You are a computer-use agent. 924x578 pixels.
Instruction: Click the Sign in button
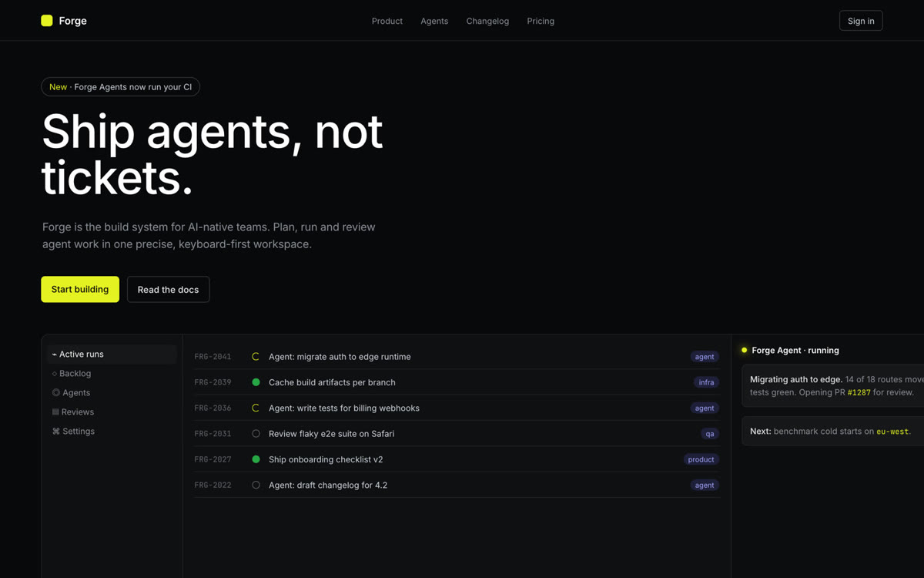861,21
